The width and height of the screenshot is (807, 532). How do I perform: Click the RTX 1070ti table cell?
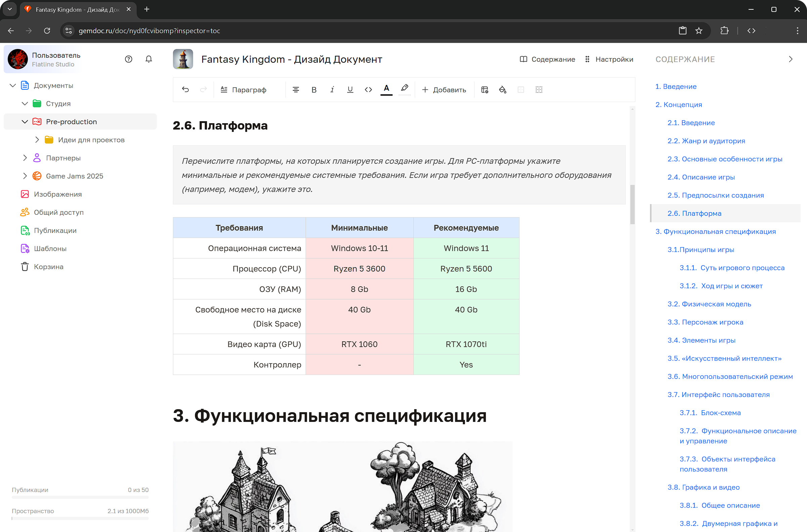pos(466,344)
